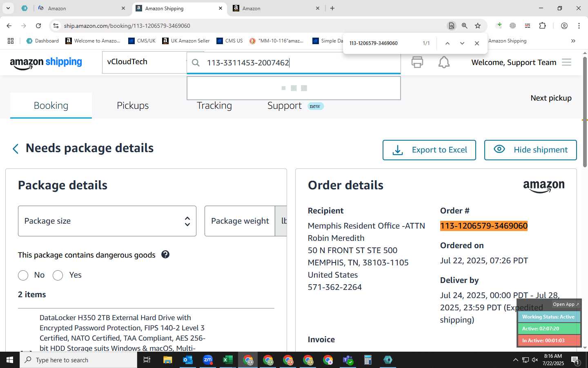Bookmark this page with star icon
The image size is (588, 368).
click(x=478, y=26)
